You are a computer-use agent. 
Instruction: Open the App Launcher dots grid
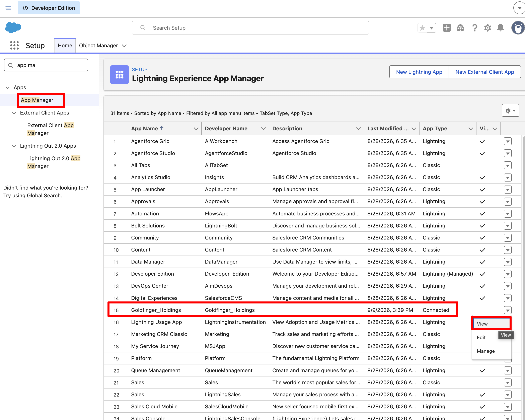pyautogui.click(x=14, y=46)
